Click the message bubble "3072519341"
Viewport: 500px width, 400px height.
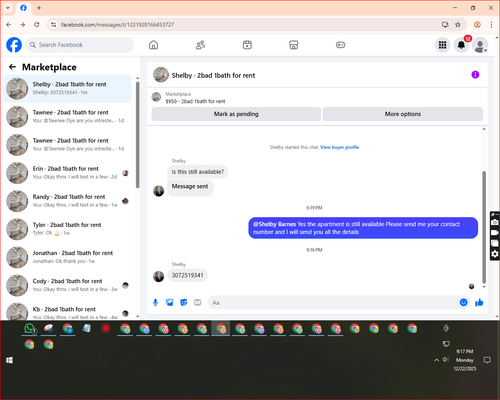pos(187,275)
